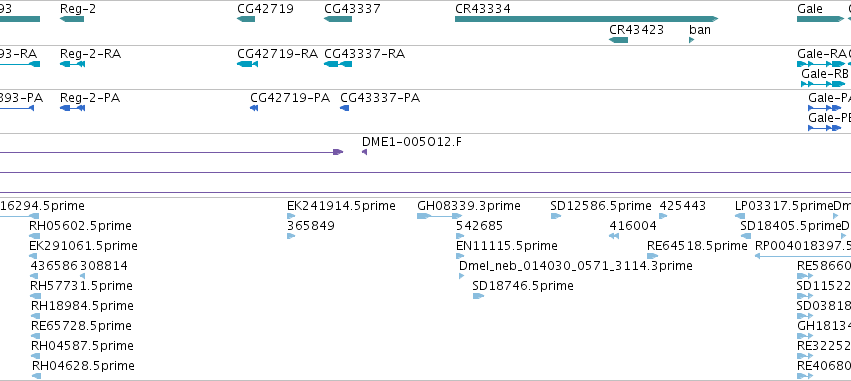The image size is (851, 381).
Task: Click the CG42719 gene arrow
Action: click(x=246, y=19)
